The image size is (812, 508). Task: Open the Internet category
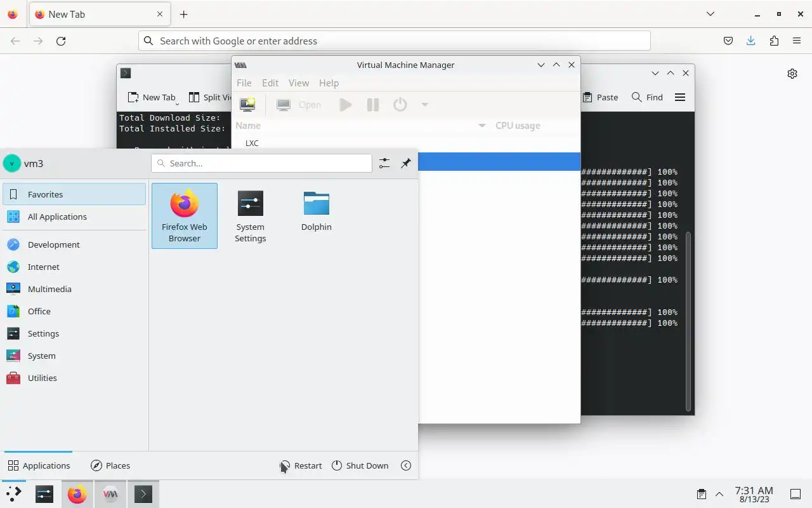pyautogui.click(x=74, y=267)
